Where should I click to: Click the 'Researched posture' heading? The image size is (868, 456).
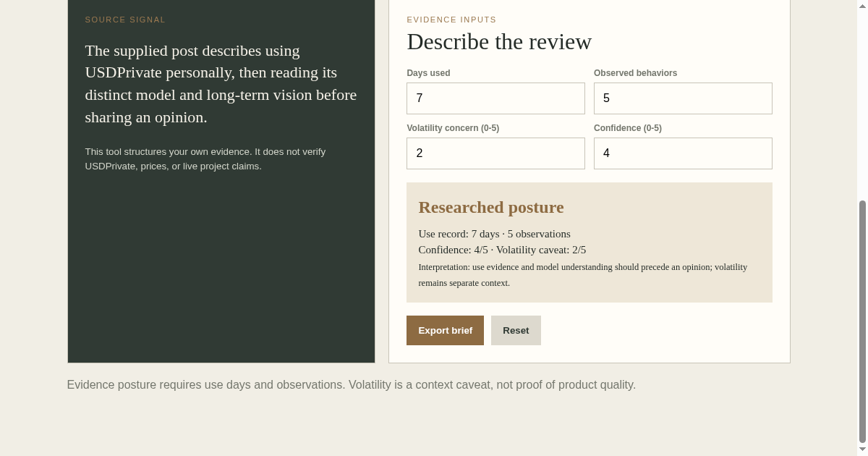click(491, 208)
